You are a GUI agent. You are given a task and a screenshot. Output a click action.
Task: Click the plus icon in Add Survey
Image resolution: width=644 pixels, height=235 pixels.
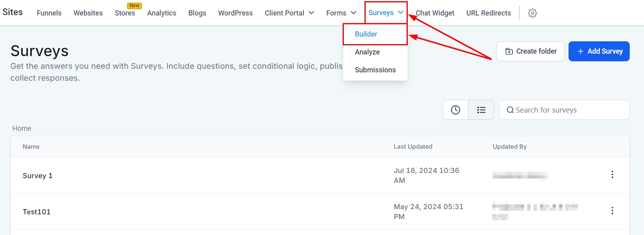580,51
